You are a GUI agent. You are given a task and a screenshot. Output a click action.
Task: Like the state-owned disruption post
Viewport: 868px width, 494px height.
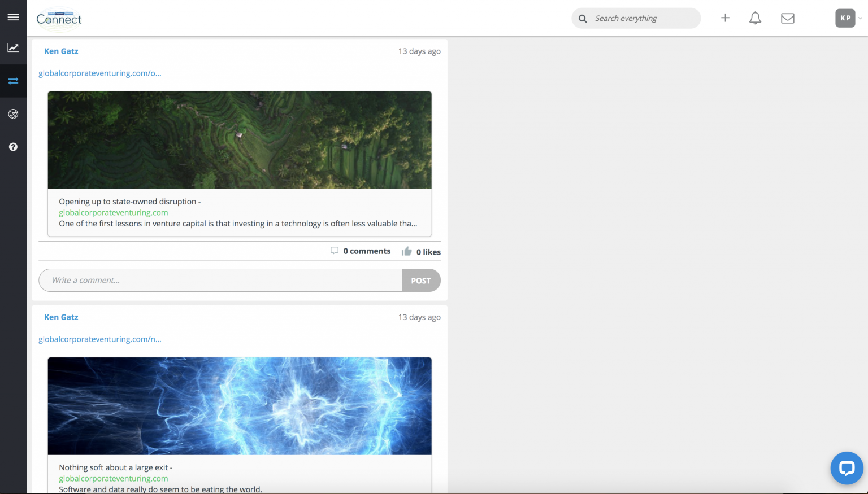(x=421, y=252)
